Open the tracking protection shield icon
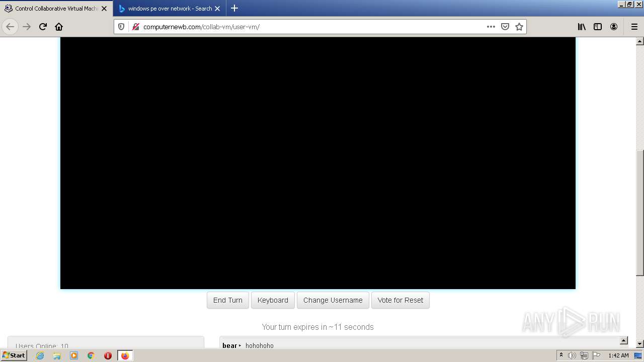 click(121, 27)
